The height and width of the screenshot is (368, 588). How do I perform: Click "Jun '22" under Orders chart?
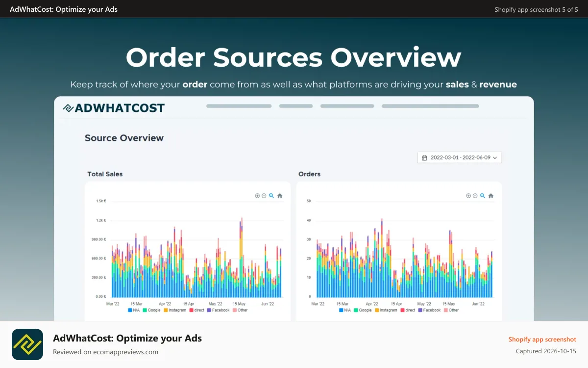(x=478, y=304)
